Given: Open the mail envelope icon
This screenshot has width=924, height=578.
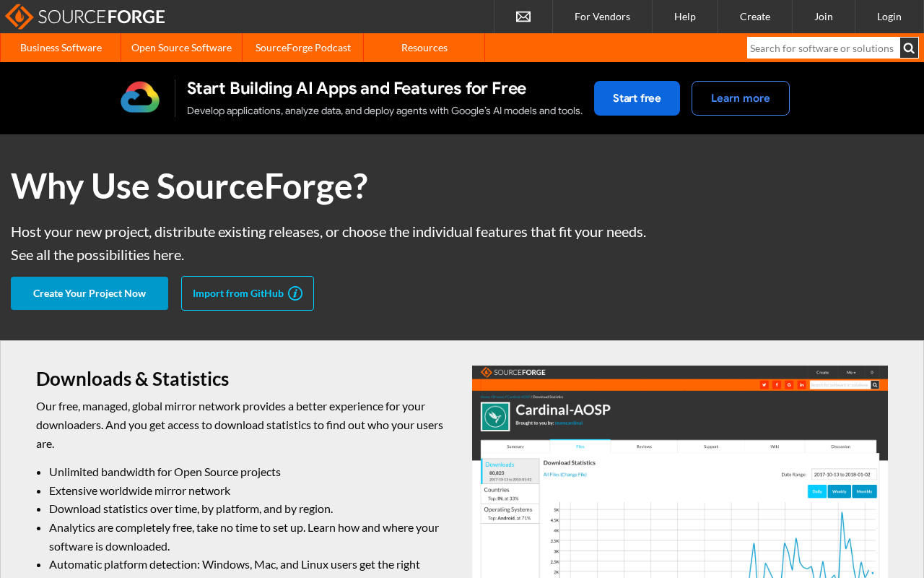Looking at the screenshot, I should point(523,17).
